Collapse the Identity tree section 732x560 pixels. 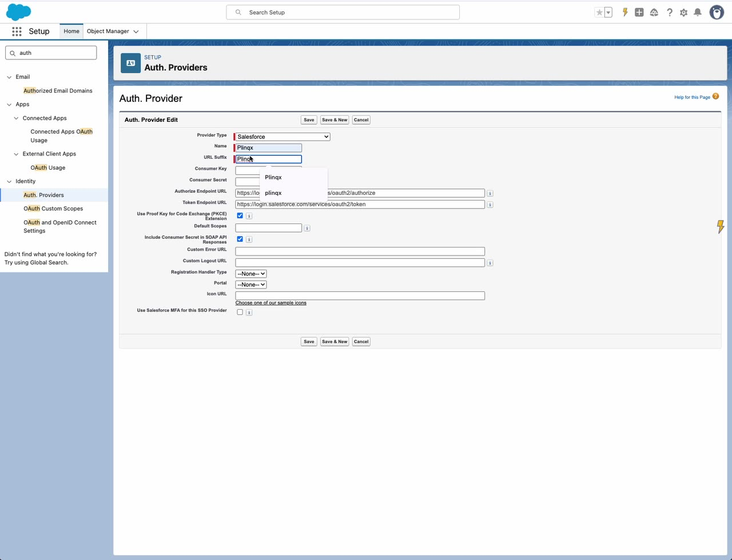pos(9,182)
